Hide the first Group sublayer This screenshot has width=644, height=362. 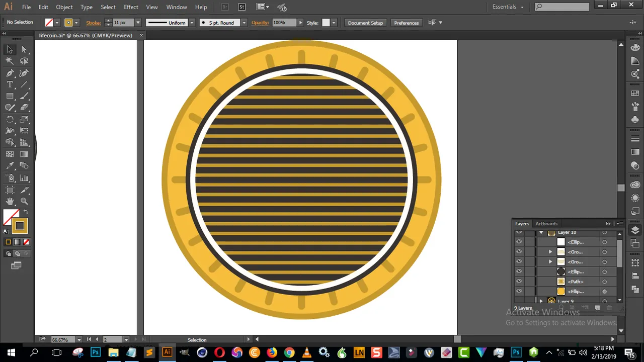click(519, 252)
